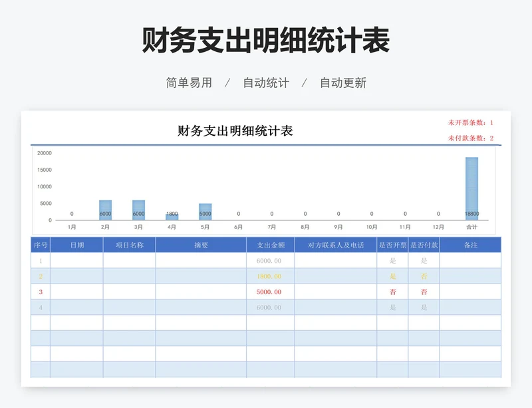Screen dimensions: 532x408
Task: Click the yellow serial number 2 cell
Action: click(x=41, y=276)
